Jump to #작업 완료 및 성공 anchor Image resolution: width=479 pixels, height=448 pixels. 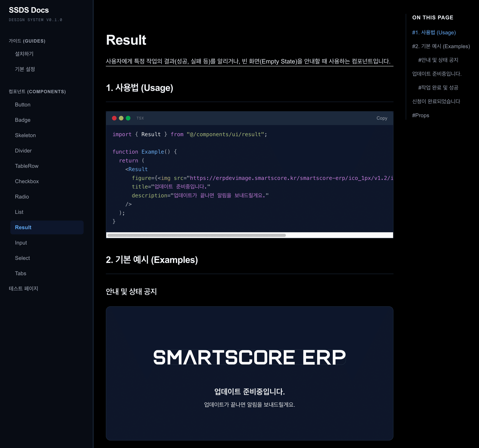point(438,87)
